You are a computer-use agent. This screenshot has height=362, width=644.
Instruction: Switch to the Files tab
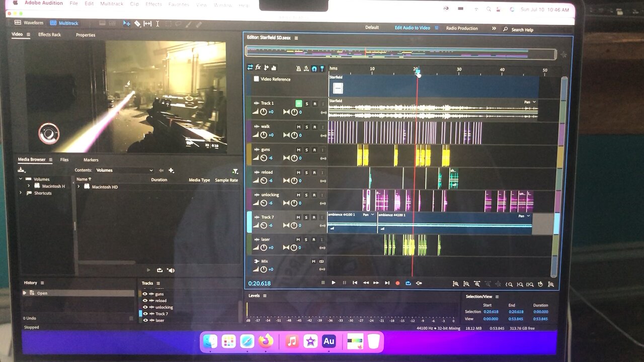pos(64,160)
